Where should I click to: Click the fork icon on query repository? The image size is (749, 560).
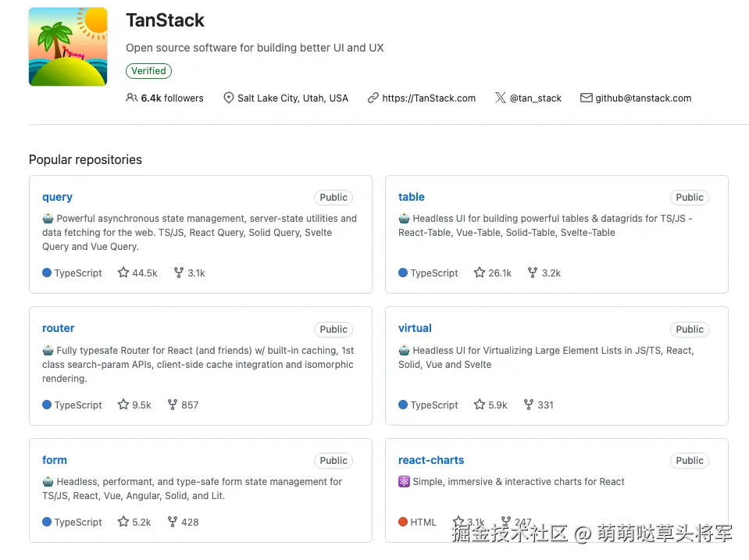click(178, 273)
